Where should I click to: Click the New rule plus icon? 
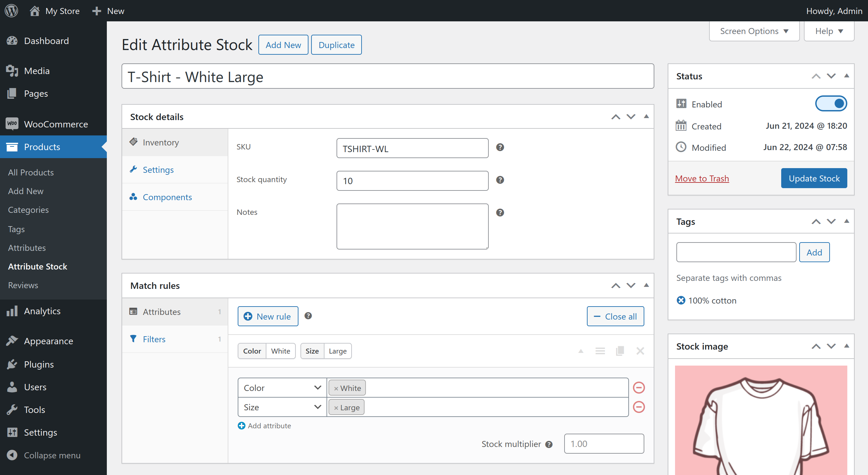point(248,316)
